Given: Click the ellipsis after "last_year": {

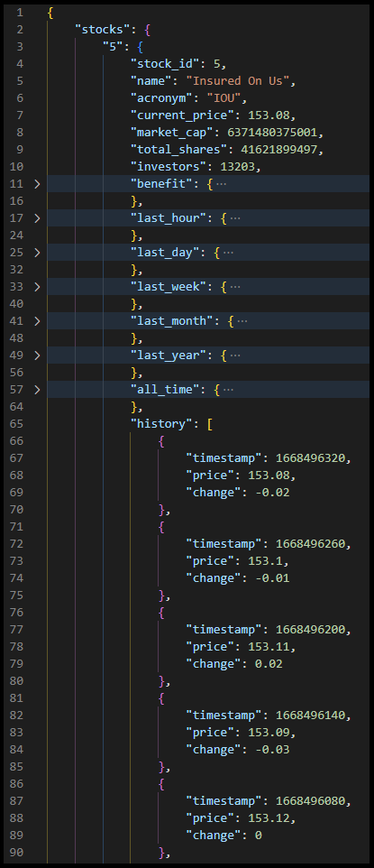Looking at the screenshot, I should click(x=234, y=356).
